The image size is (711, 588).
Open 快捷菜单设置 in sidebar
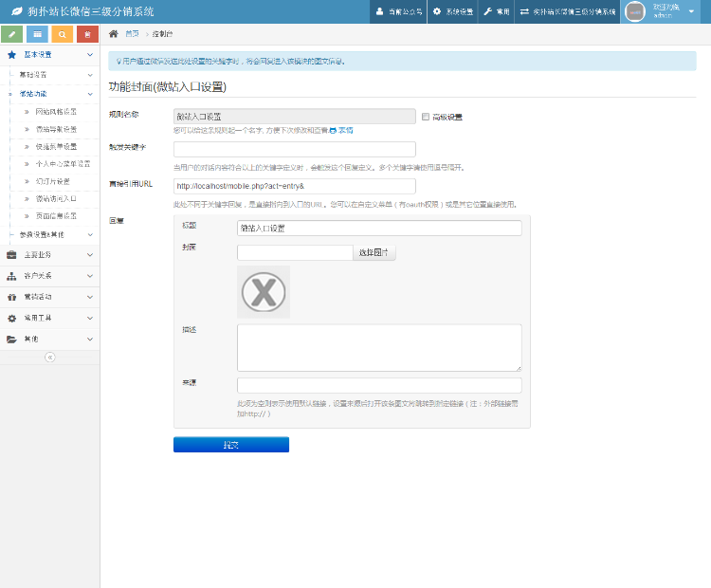point(56,147)
